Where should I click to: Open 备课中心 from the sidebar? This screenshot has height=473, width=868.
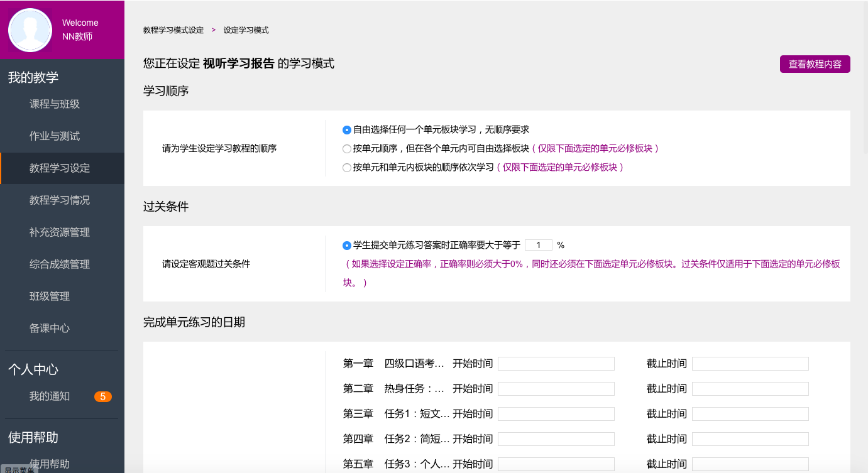[x=50, y=329]
